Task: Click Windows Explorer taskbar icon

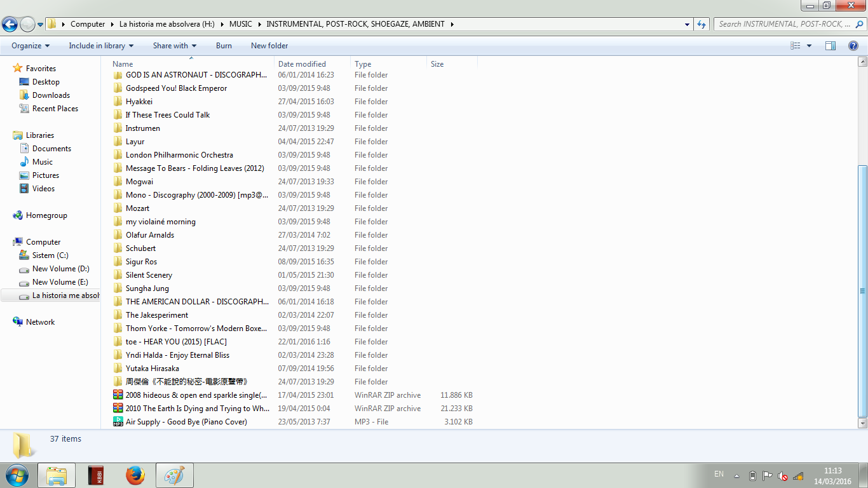Action: [x=57, y=475]
